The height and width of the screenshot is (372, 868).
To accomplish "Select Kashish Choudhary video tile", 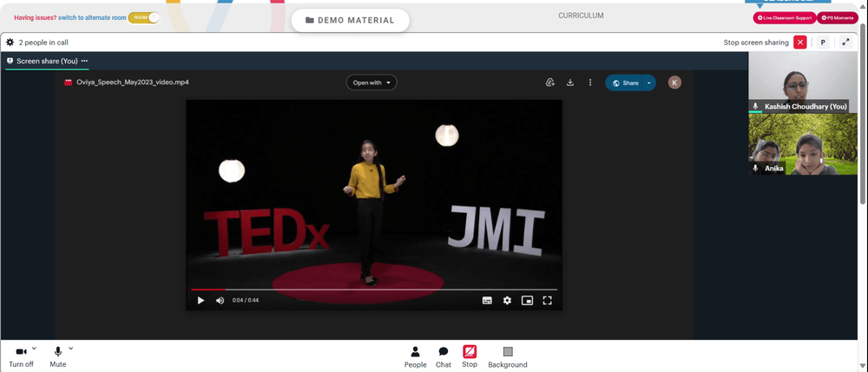I will coord(803,82).
